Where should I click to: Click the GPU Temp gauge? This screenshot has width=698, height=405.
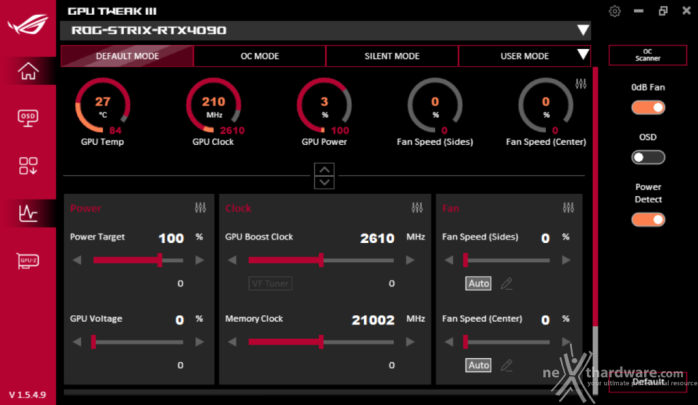[102, 106]
